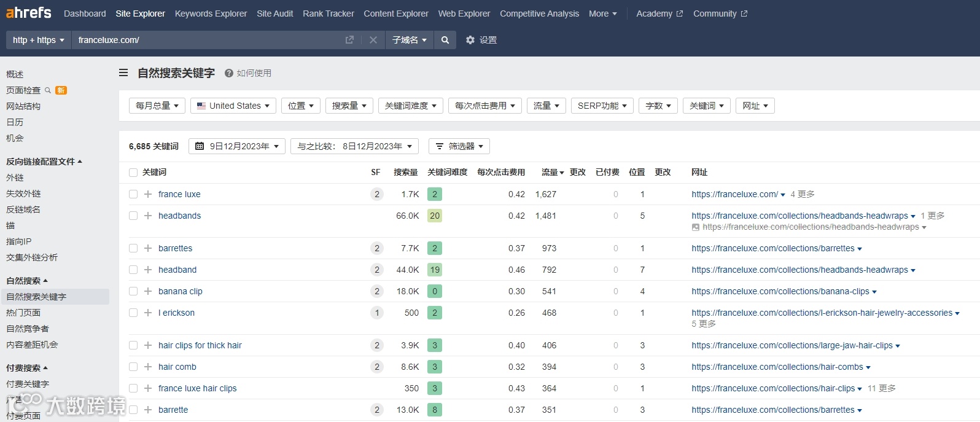
Task: Expand 11 更多 for hair-clips URL
Action: click(881, 388)
